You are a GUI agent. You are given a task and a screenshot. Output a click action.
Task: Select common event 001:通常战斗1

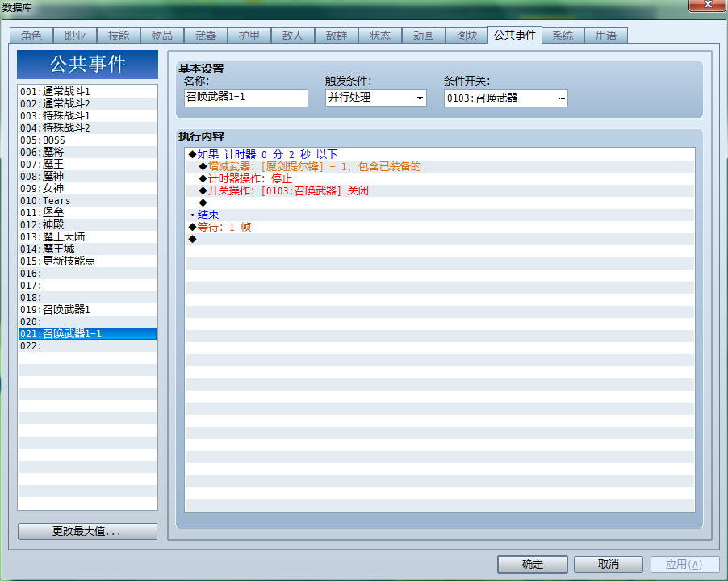click(x=87, y=91)
